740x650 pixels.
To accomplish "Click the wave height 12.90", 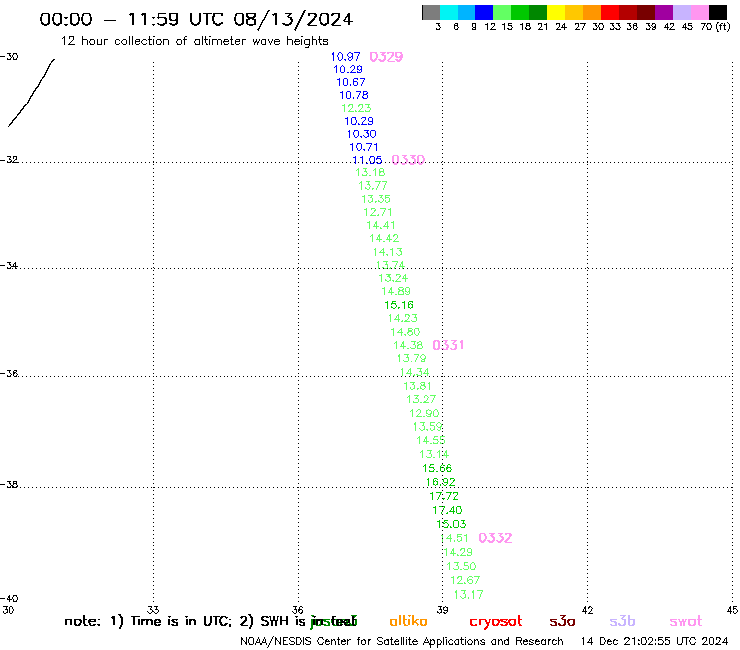I will [424, 413].
